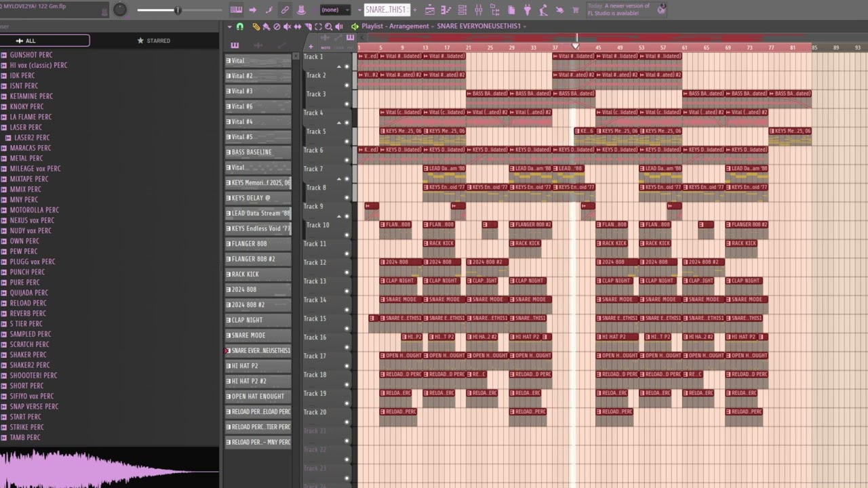Show piano patterns filter in picker panel
Screen dimensions: 868x488
pyautogui.click(x=235, y=45)
